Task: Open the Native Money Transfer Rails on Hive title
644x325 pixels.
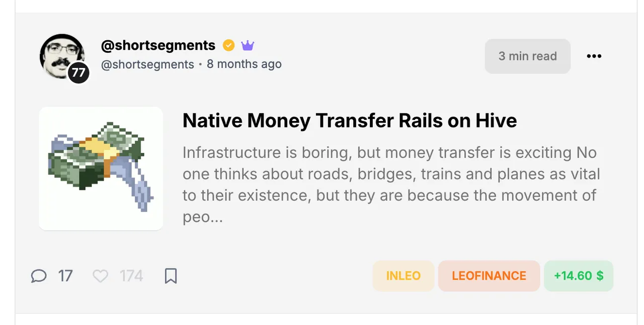Action: [350, 120]
